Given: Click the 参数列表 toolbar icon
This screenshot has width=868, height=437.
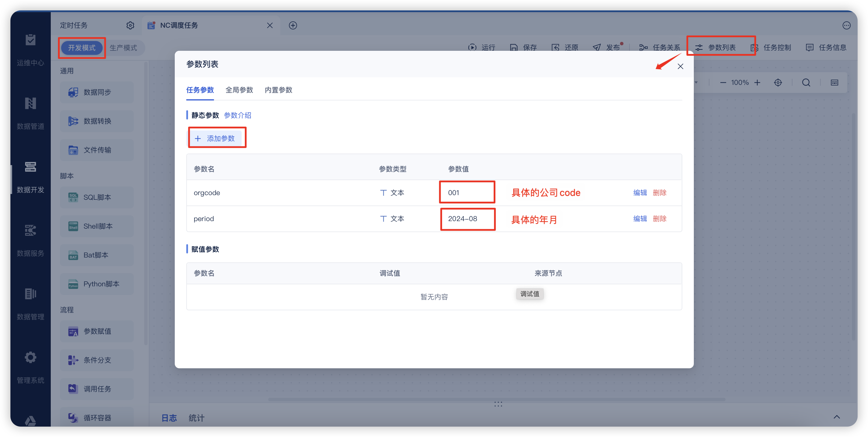Looking at the screenshot, I should [x=699, y=48].
